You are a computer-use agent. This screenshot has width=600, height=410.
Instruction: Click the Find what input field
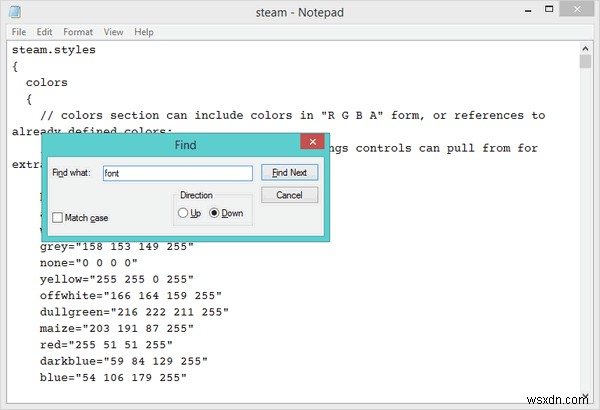tap(178, 173)
